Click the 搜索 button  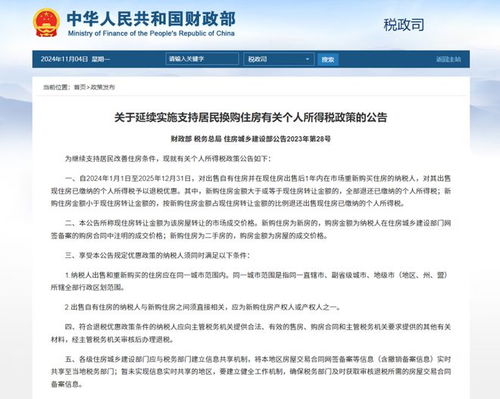pos(328,59)
